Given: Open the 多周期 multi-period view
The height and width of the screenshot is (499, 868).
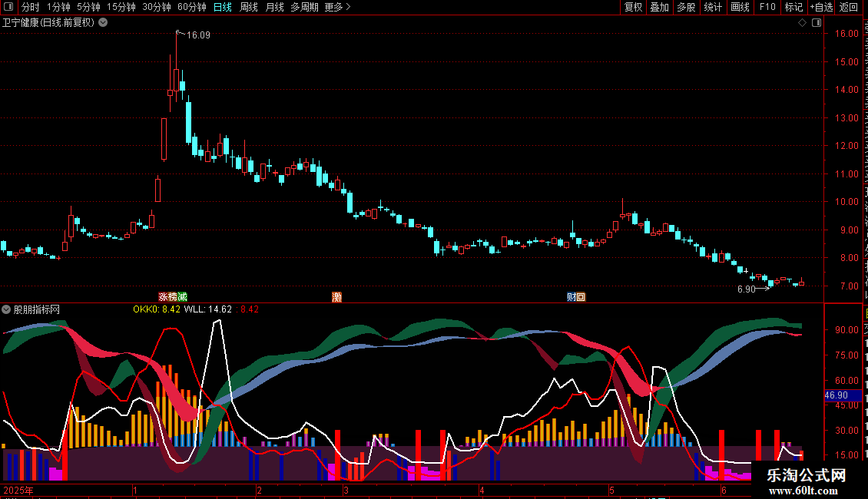Looking at the screenshot, I should click(x=304, y=7).
